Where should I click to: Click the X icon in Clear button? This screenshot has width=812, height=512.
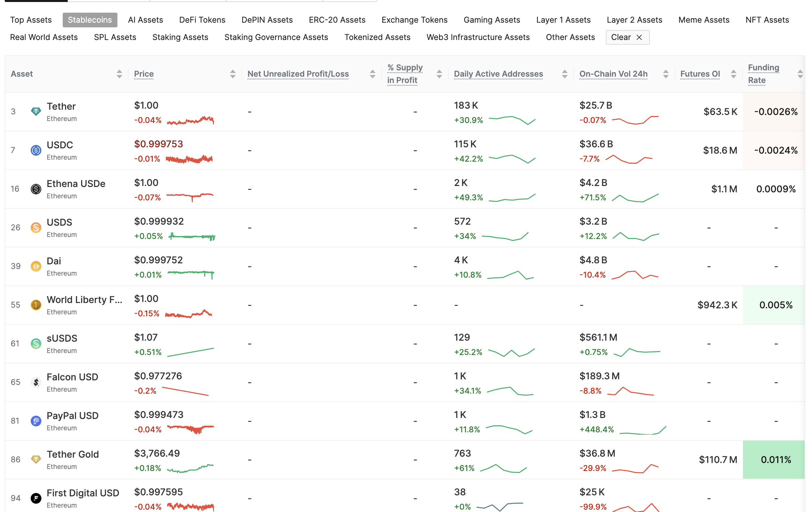coord(639,37)
